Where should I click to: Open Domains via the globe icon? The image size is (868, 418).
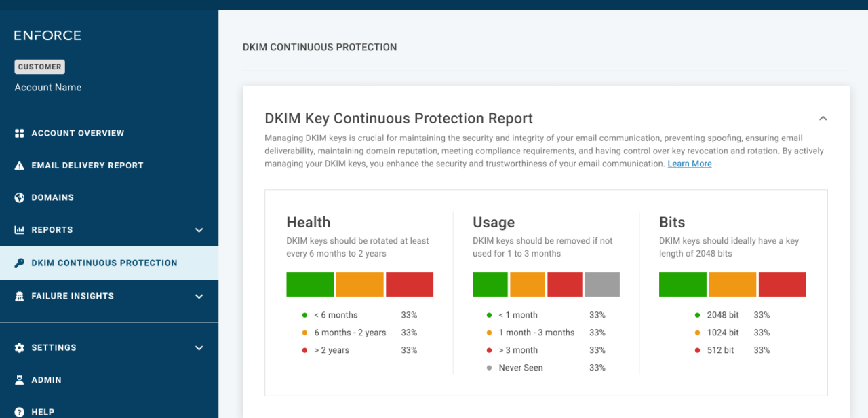pyautogui.click(x=20, y=197)
